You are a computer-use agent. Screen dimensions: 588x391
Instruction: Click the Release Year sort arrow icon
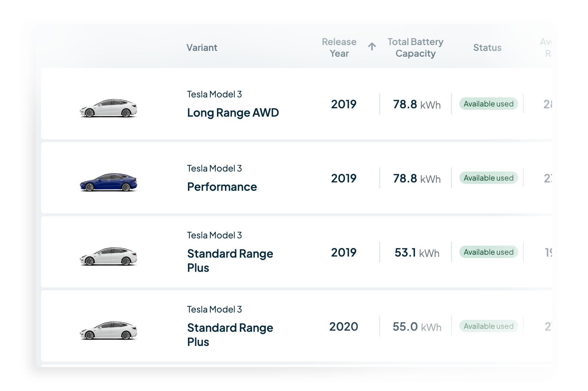point(371,47)
